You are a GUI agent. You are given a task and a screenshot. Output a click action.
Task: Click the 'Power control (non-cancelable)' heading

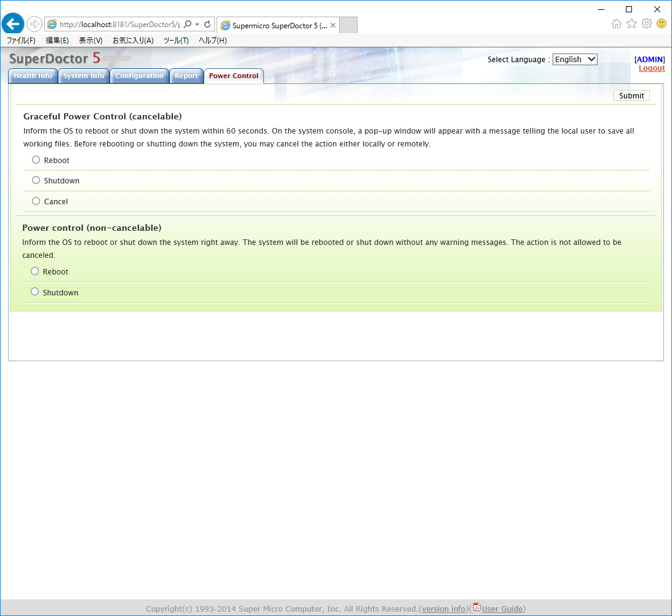click(x=92, y=228)
